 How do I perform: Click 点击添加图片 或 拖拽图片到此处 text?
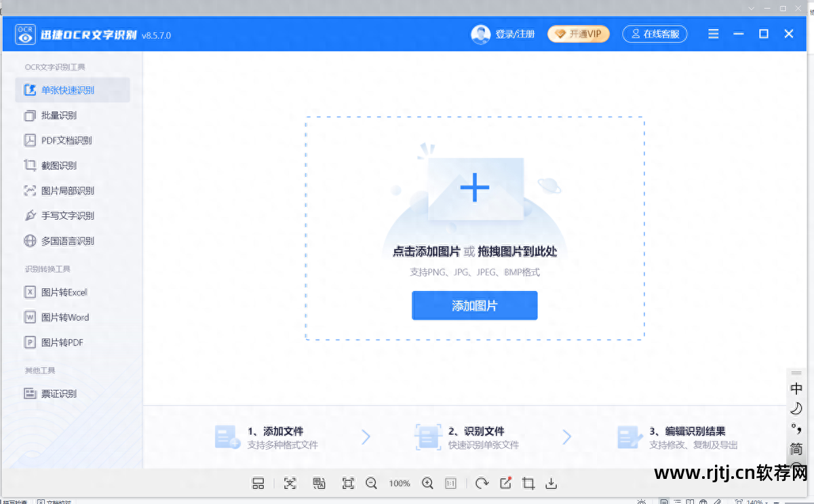[x=475, y=252]
